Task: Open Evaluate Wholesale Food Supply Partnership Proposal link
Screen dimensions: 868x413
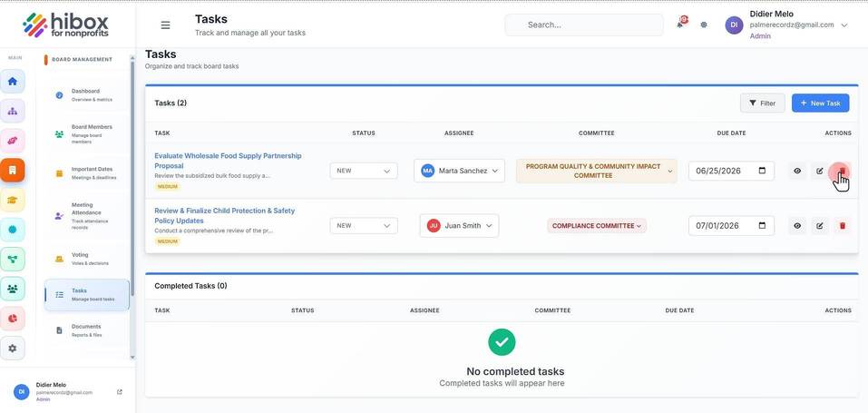Action: pyautogui.click(x=228, y=161)
